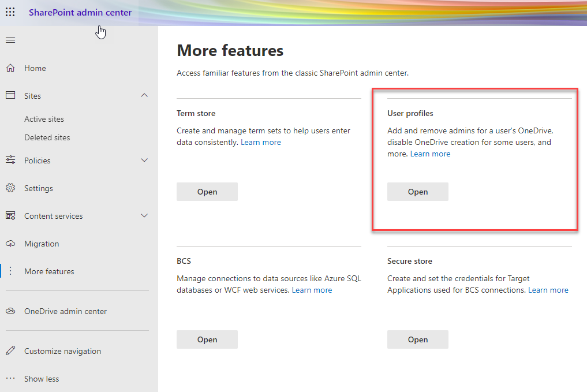Click the OneDrive admin center cloud icon

pyautogui.click(x=10, y=311)
